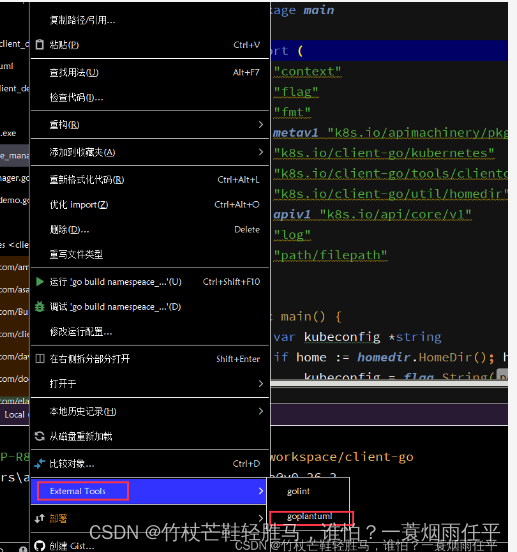Expand the 本地历史记录(H) submenu arrow
This screenshot has width=517, height=552.
(x=261, y=411)
